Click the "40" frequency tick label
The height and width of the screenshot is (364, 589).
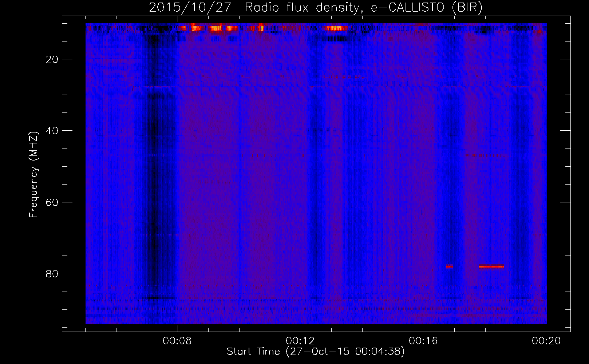52,131
